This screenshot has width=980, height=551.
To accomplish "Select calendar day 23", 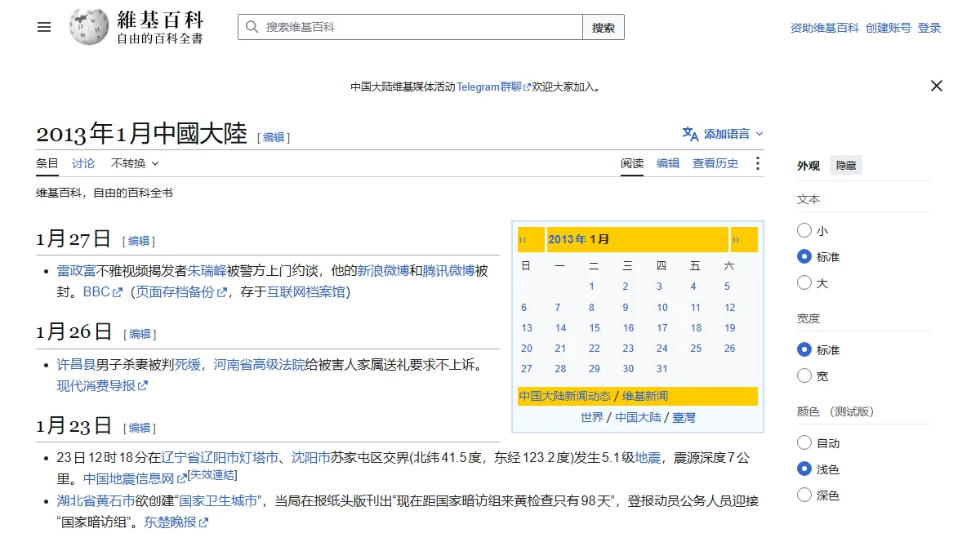I will (x=628, y=349).
